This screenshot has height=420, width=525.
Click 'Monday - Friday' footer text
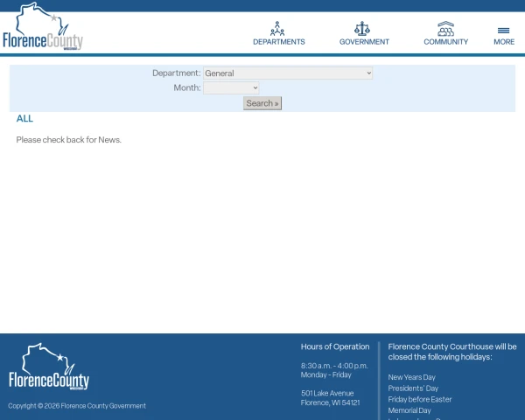click(326, 374)
